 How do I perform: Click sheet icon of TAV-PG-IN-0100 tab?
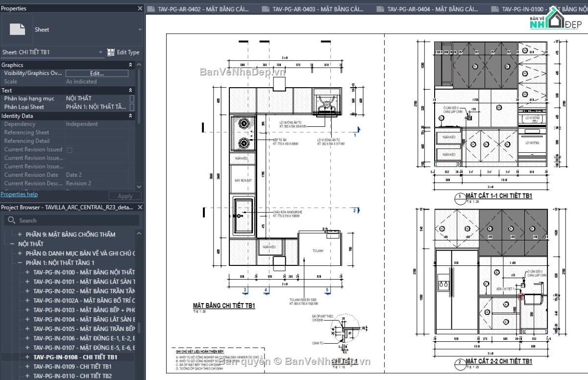(x=495, y=9)
